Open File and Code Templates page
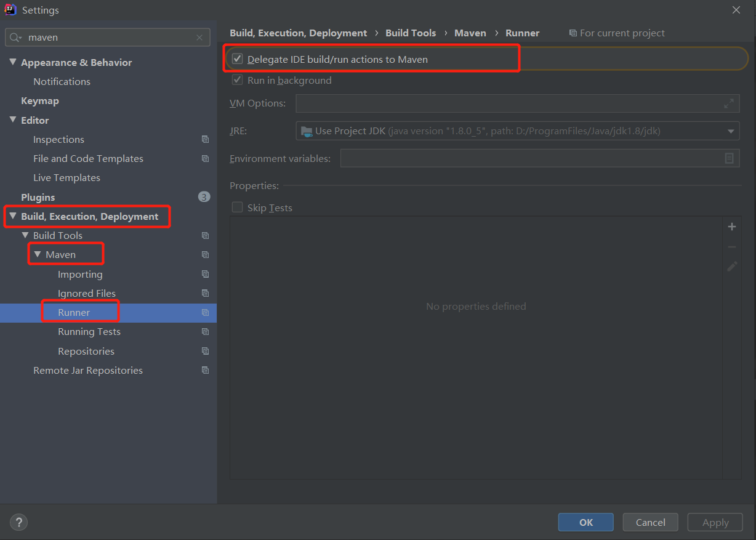This screenshot has height=540, width=756. coord(88,159)
